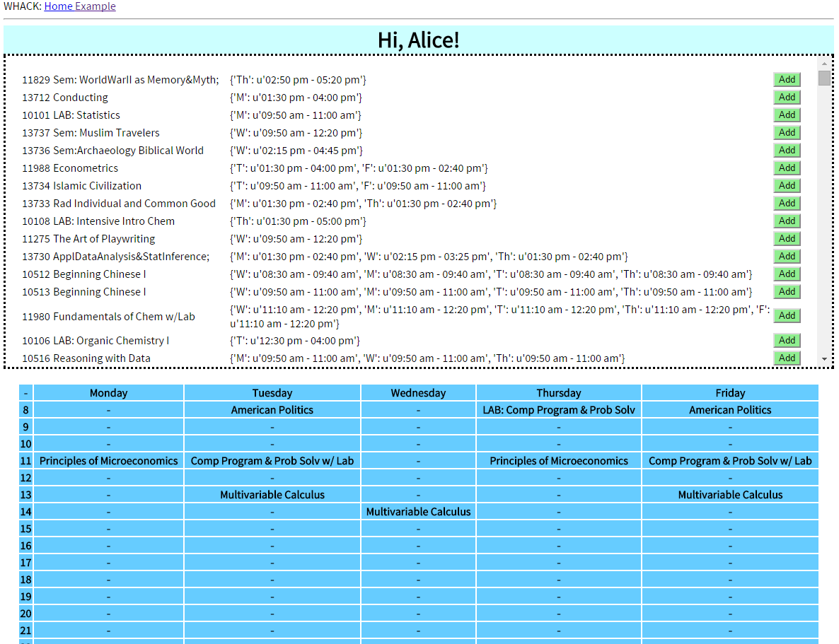
Task: Click hour 11 row label
Action: 25,460
